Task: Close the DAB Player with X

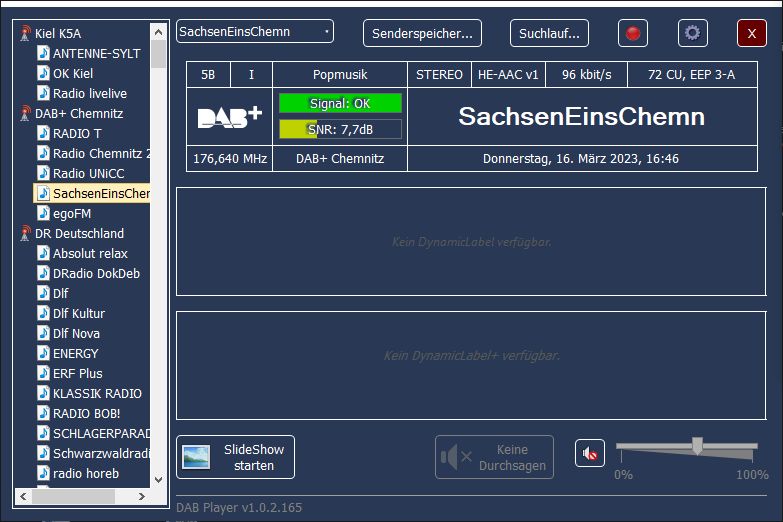Action: (751, 33)
